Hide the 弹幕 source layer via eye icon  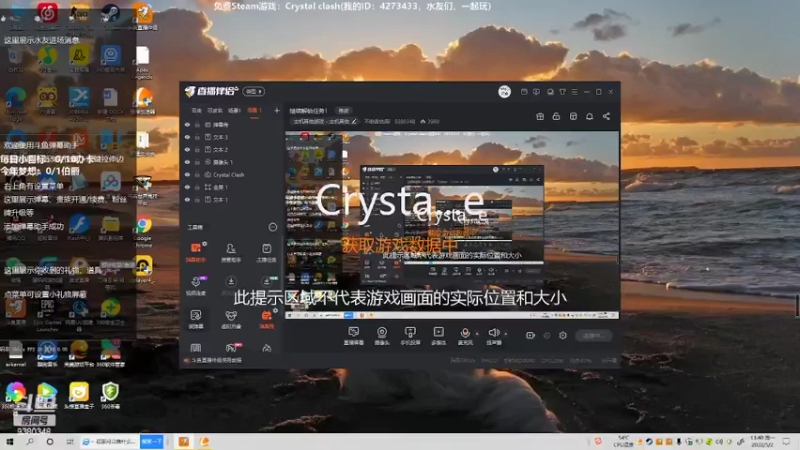tap(187, 124)
